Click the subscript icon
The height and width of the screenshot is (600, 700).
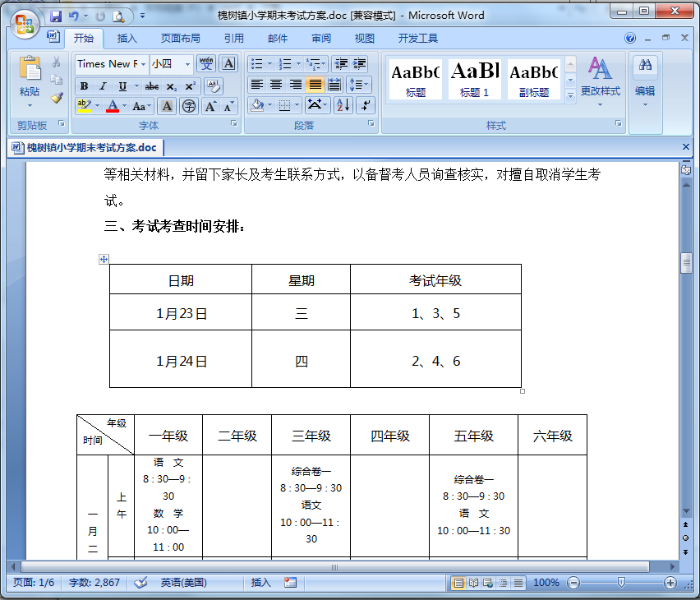(x=172, y=85)
